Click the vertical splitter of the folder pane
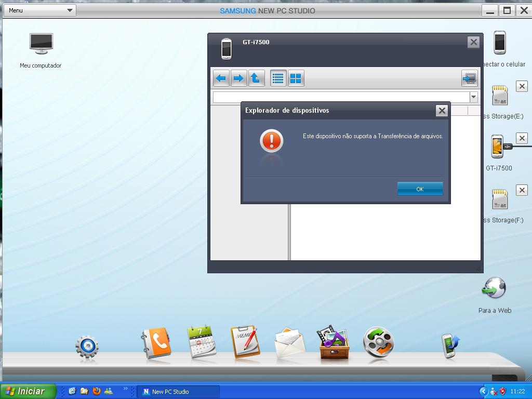Screen dimensions: 532x399 289,232
